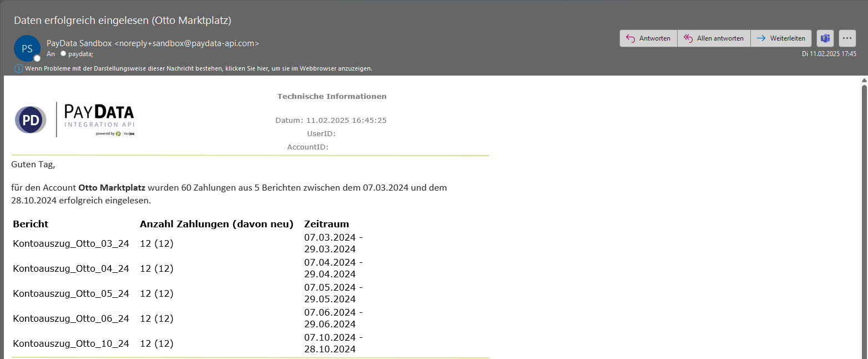Open the more actions ellipsis menu

847,38
